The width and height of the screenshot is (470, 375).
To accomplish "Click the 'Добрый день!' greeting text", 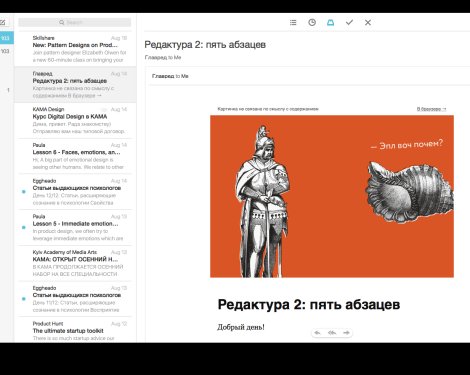I will coord(241,327).
